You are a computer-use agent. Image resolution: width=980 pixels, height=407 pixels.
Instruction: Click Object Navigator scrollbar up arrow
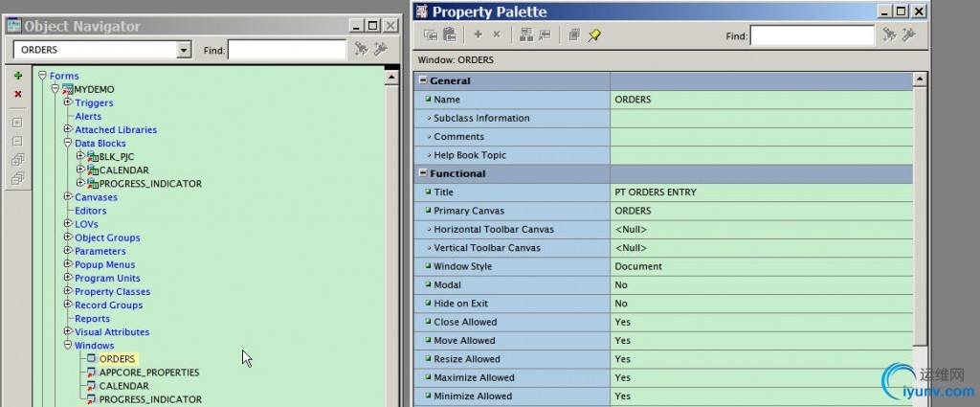pos(391,78)
